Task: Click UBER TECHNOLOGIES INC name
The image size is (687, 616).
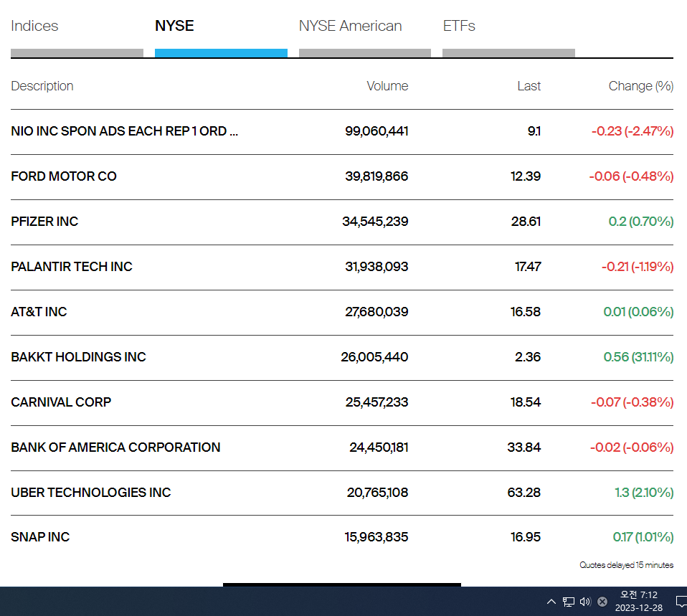Action: [x=91, y=492]
